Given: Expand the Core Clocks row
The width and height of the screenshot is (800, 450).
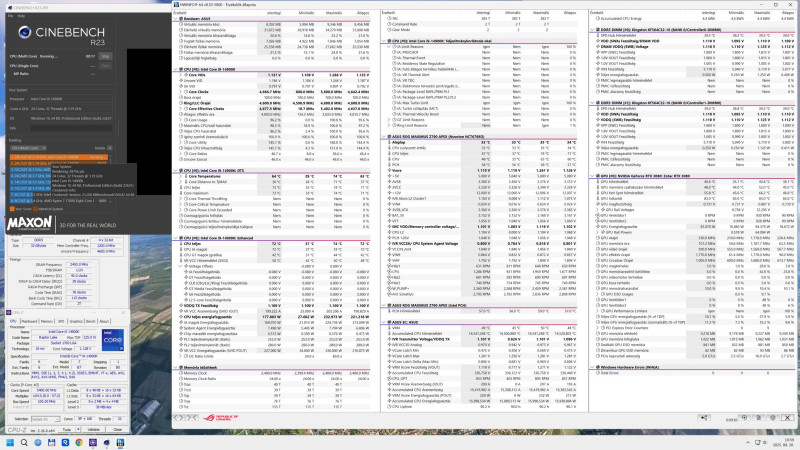Looking at the screenshot, I should (x=181, y=92).
